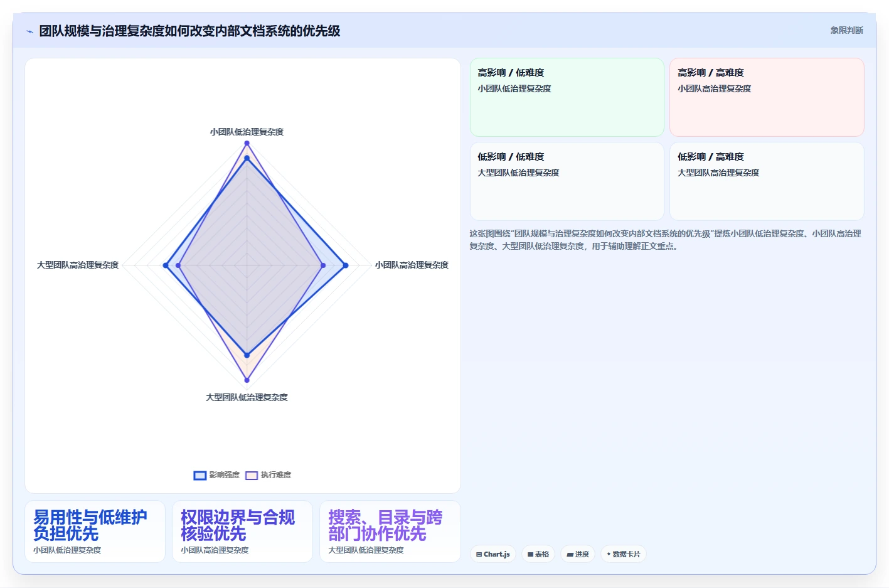The width and height of the screenshot is (889, 588).
Task: Click 小团队低治理复杂度 in the green quadrant card
Action: 514,88
